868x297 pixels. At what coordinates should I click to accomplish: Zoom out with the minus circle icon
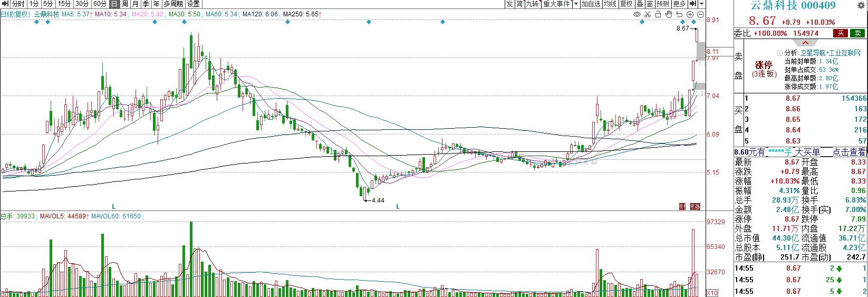pos(700,14)
